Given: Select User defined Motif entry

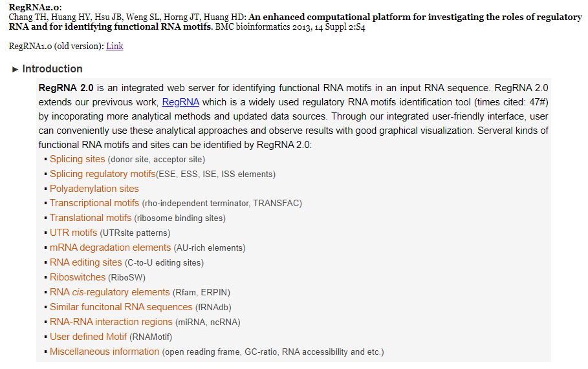Looking at the screenshot, I should tap(88, 337).
